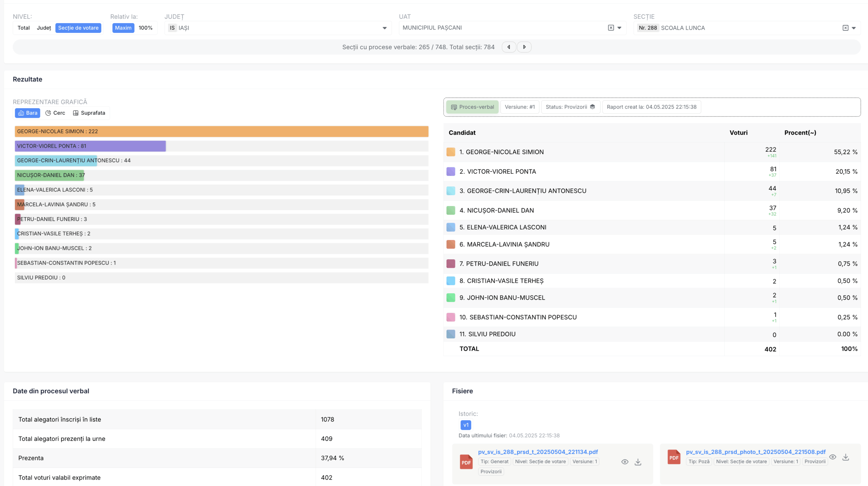The height and width of the screenshot is (486, 868).
Task: Download the photo PDF file
Action: coord(846,457)
